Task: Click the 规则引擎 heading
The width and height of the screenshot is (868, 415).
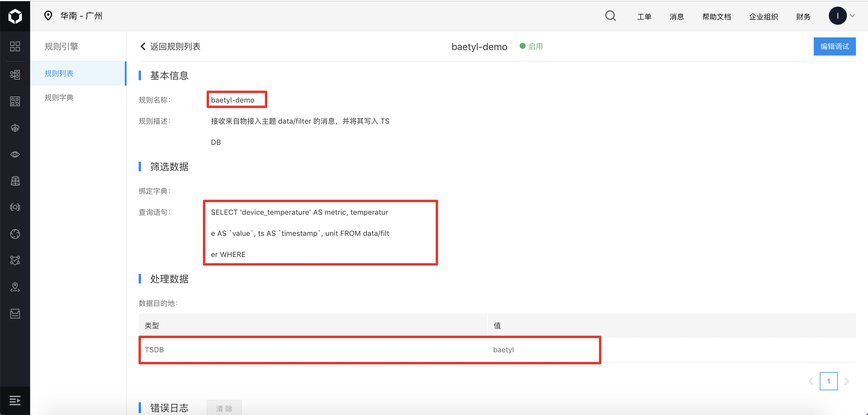Action: [x=61, y=46]
